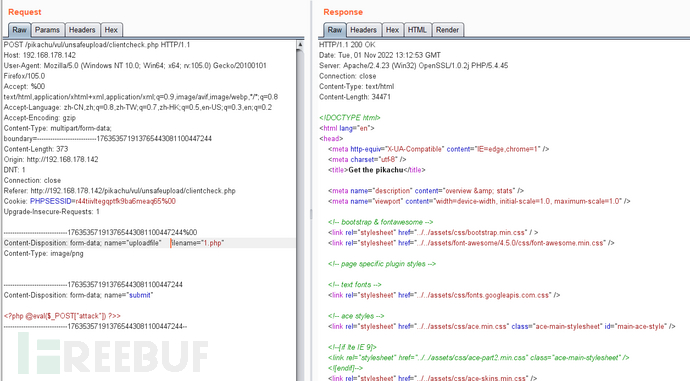Viewport: 690px width, 381px height.
Task: Open the Response HTML tab
Action: click(417, 30)
